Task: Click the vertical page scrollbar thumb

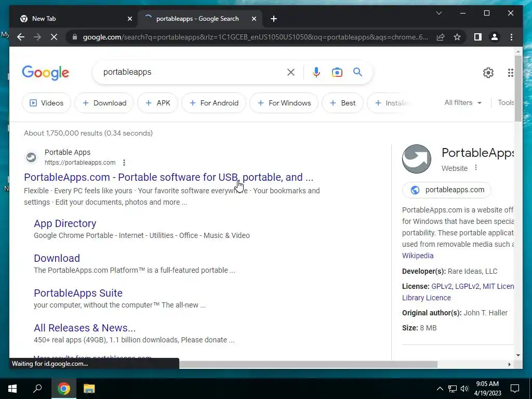Action: pyautogui.click(x=518, y=88)
